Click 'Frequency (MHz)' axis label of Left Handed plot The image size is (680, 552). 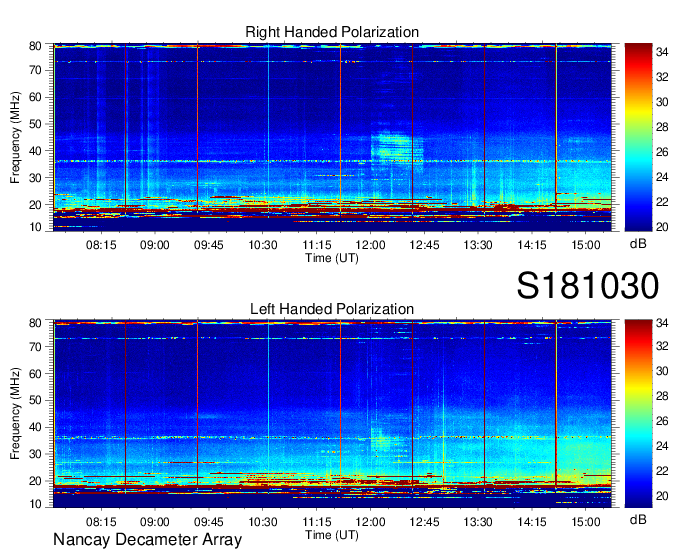point(15,414)
